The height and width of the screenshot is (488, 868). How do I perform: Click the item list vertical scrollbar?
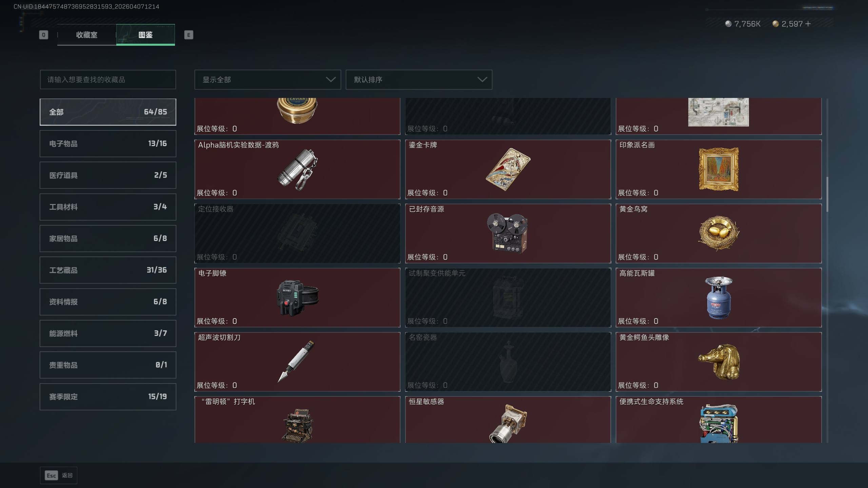click(x=827, y=194)
